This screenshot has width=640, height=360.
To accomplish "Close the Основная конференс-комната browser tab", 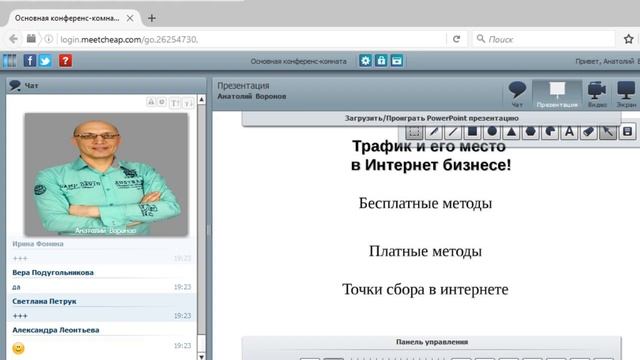I will click(x=130, y=18).
